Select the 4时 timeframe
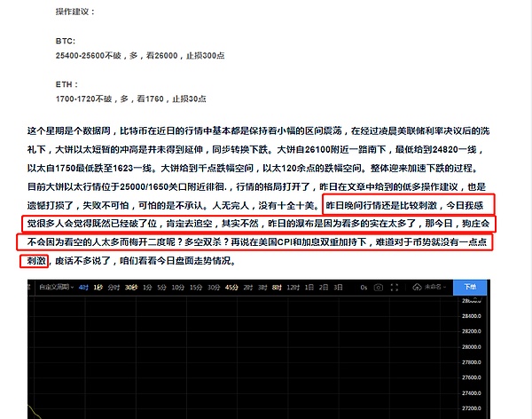Screen dimensions: 532x419 (82, 288)
